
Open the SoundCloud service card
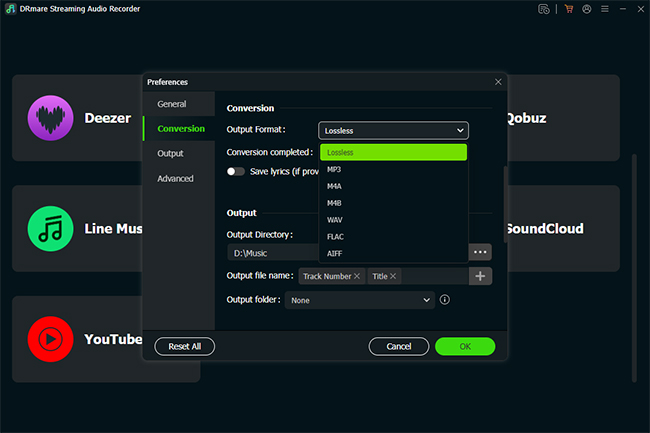click(x=564, y=229)
